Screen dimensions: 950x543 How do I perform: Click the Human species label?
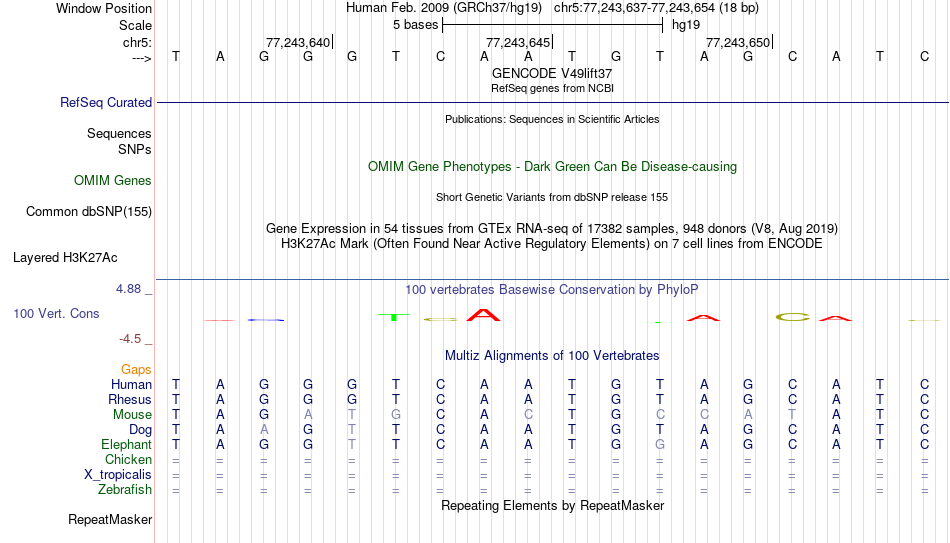[x=131, y=384]
